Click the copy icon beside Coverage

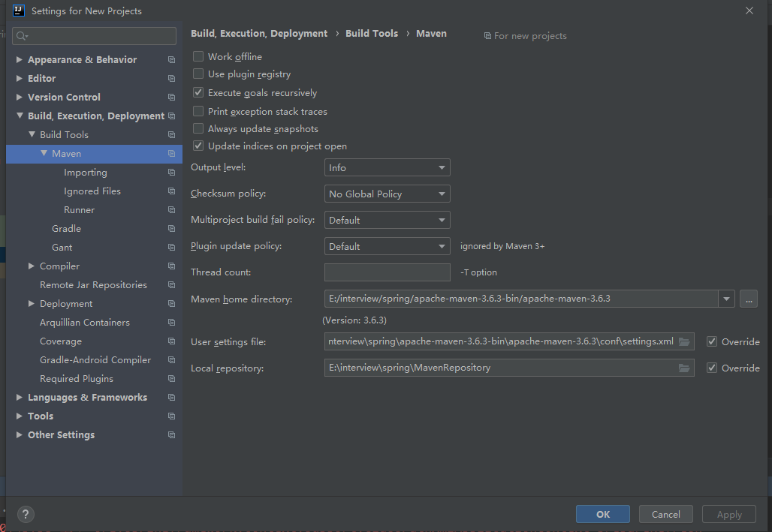[171, 341]
